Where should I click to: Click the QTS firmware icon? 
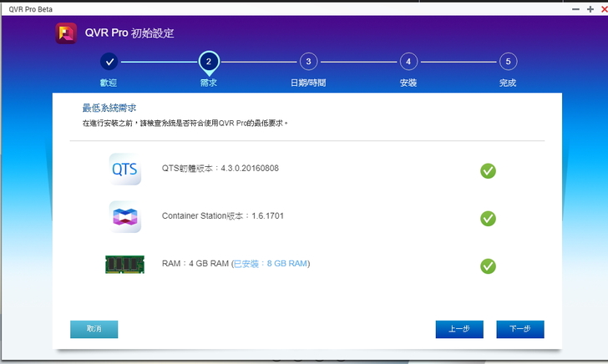pos(125,169)
